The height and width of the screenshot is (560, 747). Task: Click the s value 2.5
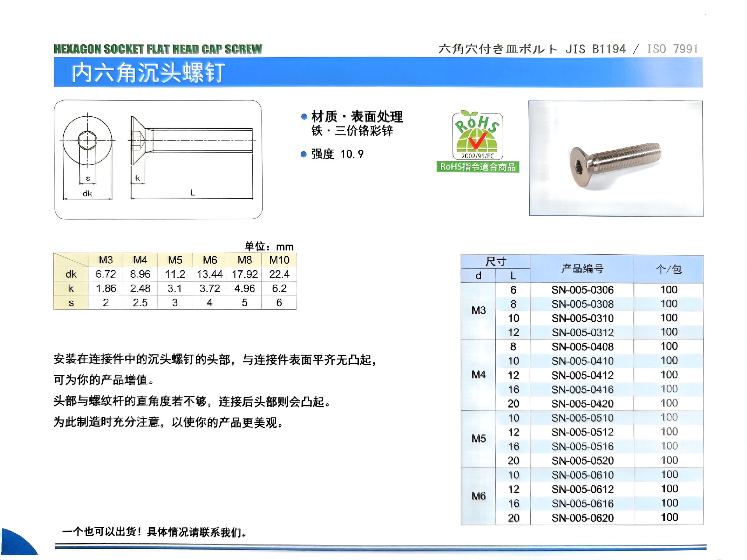(140, 303)
